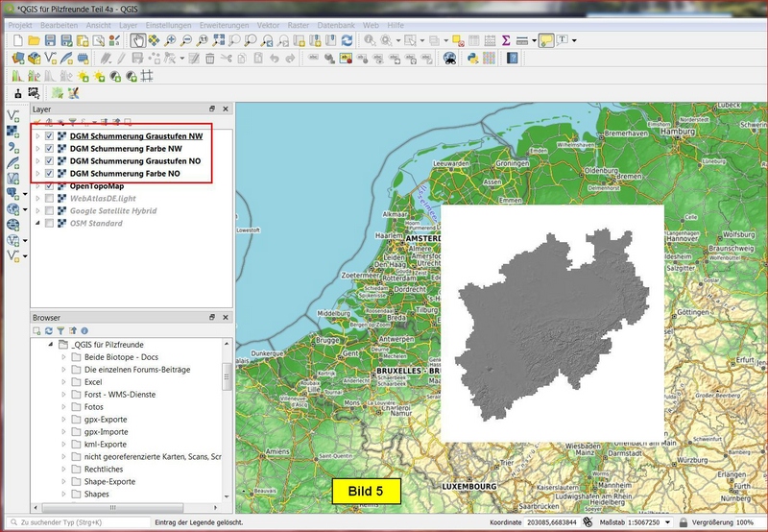Uncheck DGM Schummerung Graustufen NO layer
The height and width of the screenshot is (532, 768).
coord(49,161)
